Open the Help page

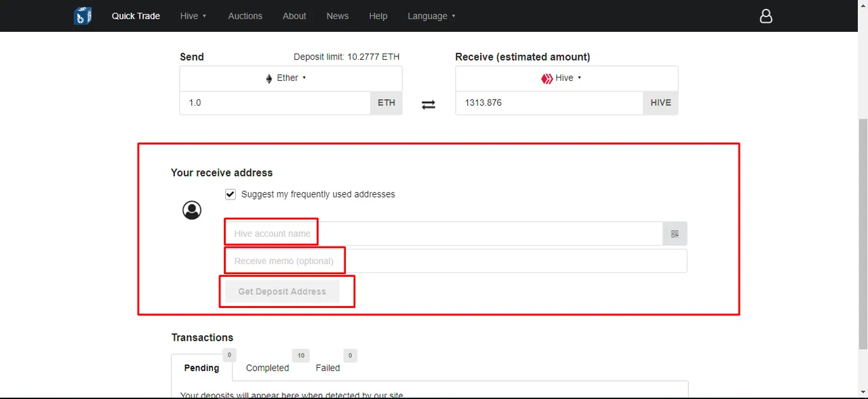[378, 16]
